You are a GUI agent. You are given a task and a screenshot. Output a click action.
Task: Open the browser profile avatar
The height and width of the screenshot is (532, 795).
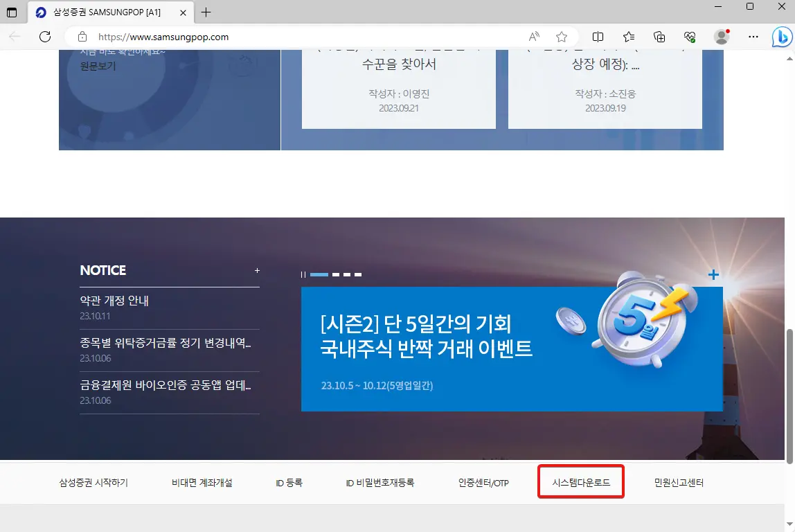(x=721, y=37)
